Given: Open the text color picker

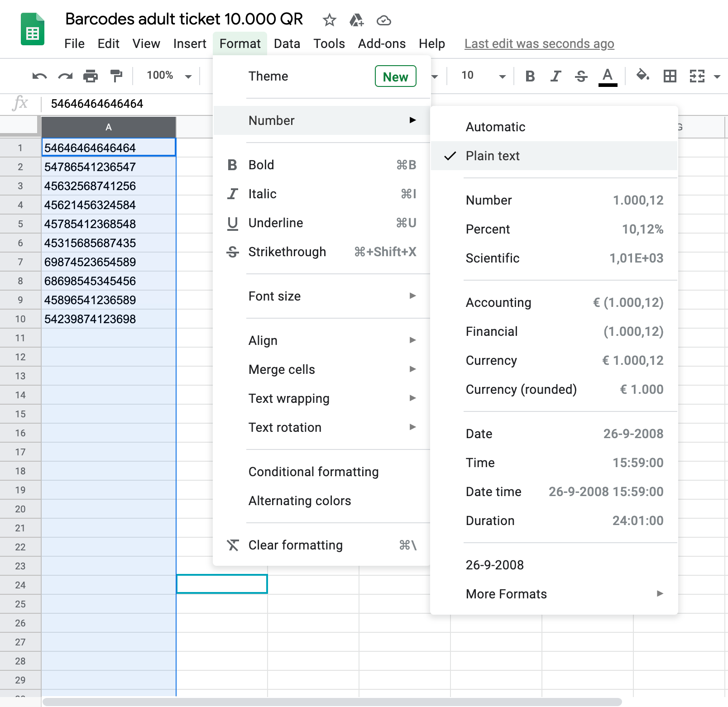Looking at the screenshot, I should click(608, 76).
